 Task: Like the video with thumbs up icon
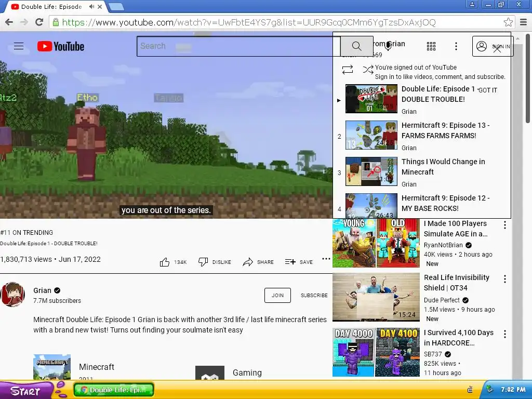coord(165,262)
